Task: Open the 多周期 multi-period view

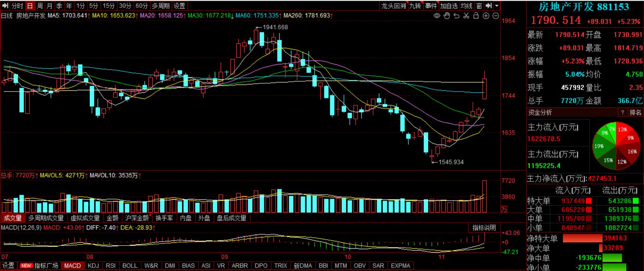Action: [161, 6]
